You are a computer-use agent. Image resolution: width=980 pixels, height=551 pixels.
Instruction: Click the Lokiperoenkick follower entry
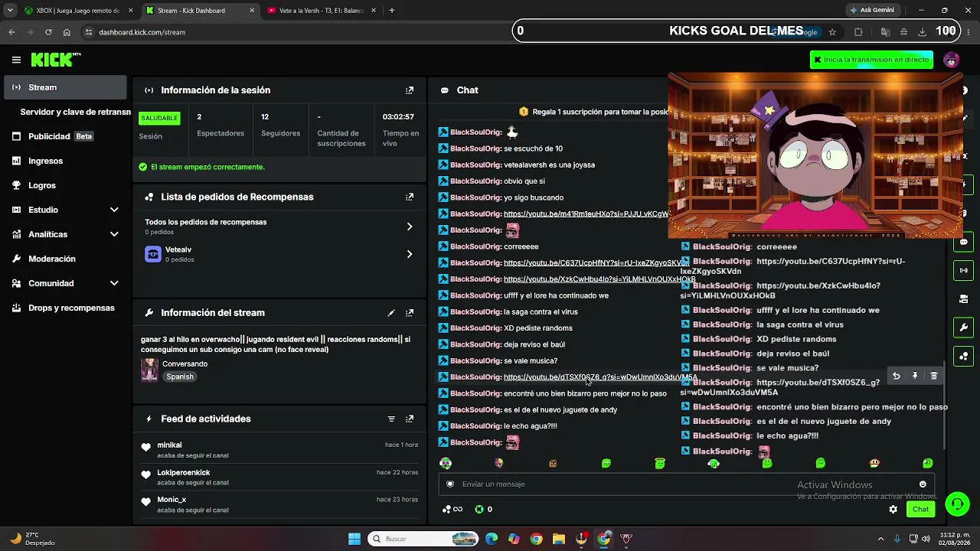coord(280,478)
